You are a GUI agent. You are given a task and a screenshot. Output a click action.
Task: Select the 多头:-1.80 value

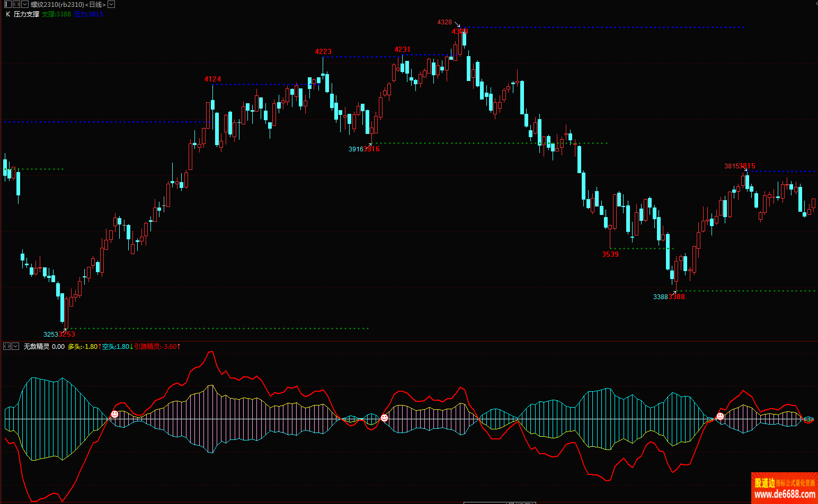coord(83,347)
